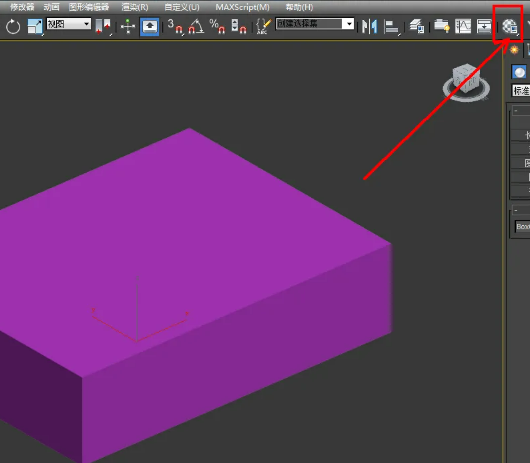This screenshot has width=530, height=463.
Task: Open the 修改器 (Modifiers) menu
Action: pyautogui.click(x=22, y=7)
